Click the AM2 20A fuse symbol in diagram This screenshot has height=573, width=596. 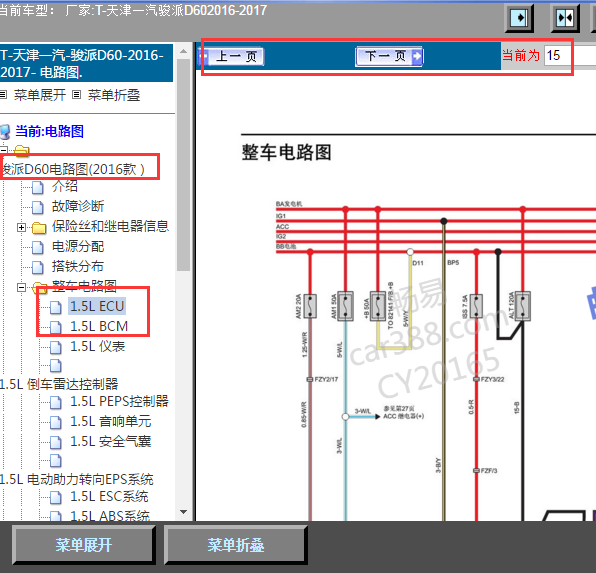point(310,306)
